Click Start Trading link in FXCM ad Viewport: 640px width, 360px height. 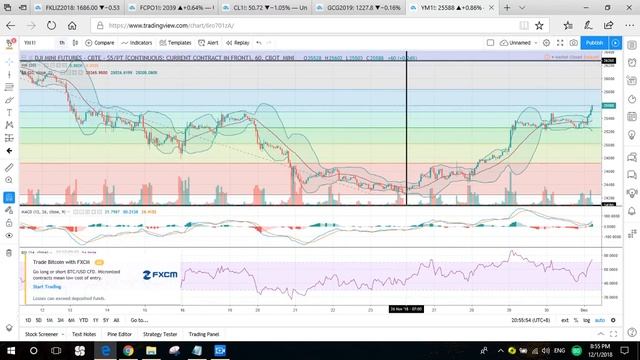click(x=47, y=287)
